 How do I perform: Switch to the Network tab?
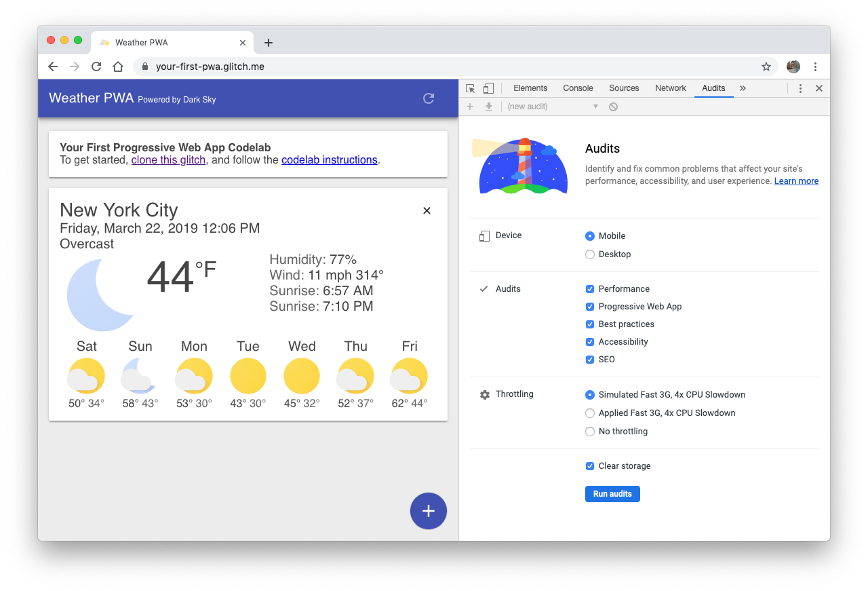coord(670,88)
